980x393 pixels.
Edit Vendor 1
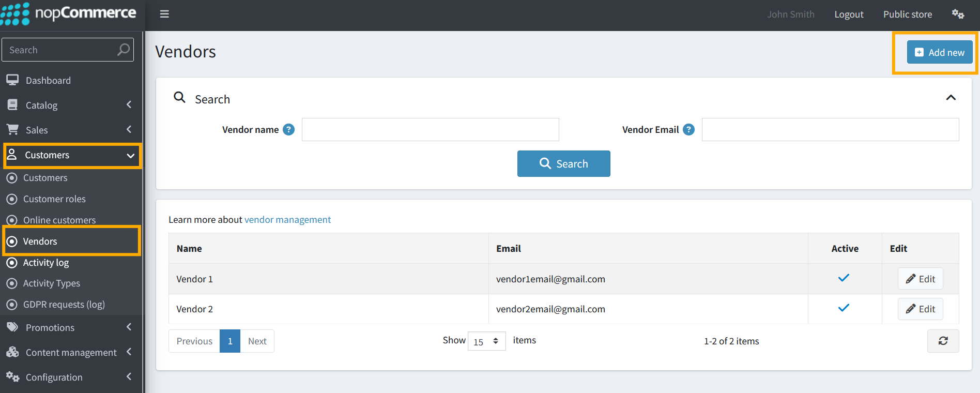point(920,279)
